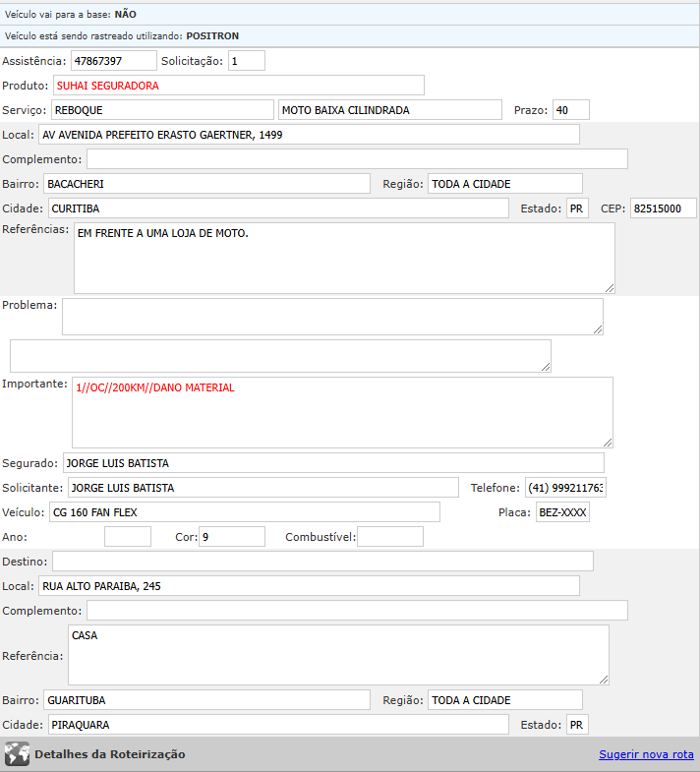Click the MOTO BAIXA CILINDRADA field
Viewport: 700px width, 772px height.
(389, 110)
